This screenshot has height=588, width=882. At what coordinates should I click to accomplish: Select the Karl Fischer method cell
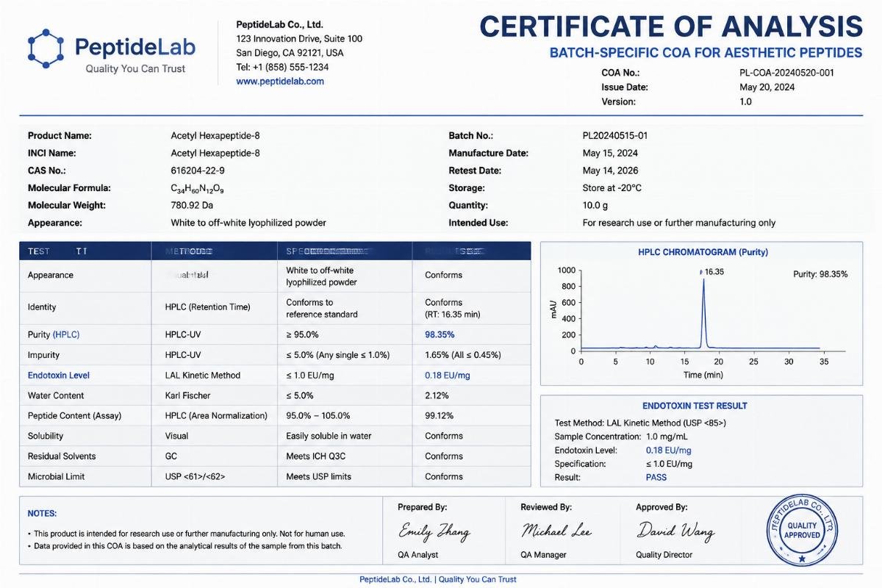[187, 395]
